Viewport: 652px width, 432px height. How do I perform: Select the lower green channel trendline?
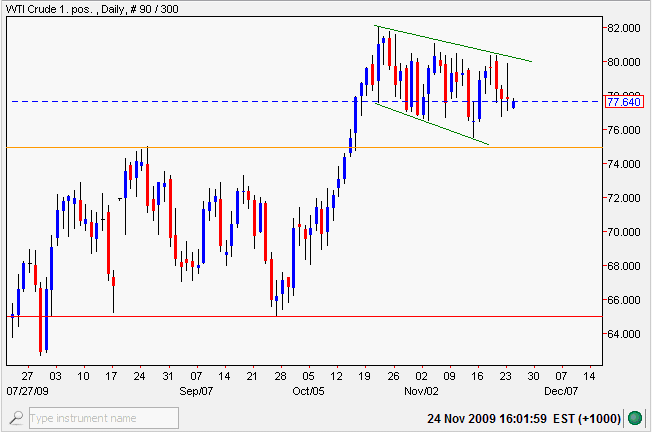[x=432, y=124]
